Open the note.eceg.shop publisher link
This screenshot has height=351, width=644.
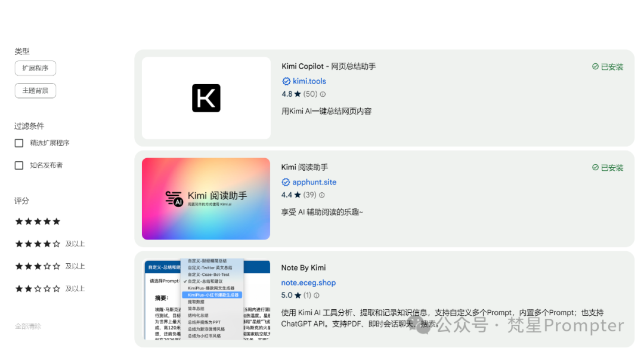point(308,283)
